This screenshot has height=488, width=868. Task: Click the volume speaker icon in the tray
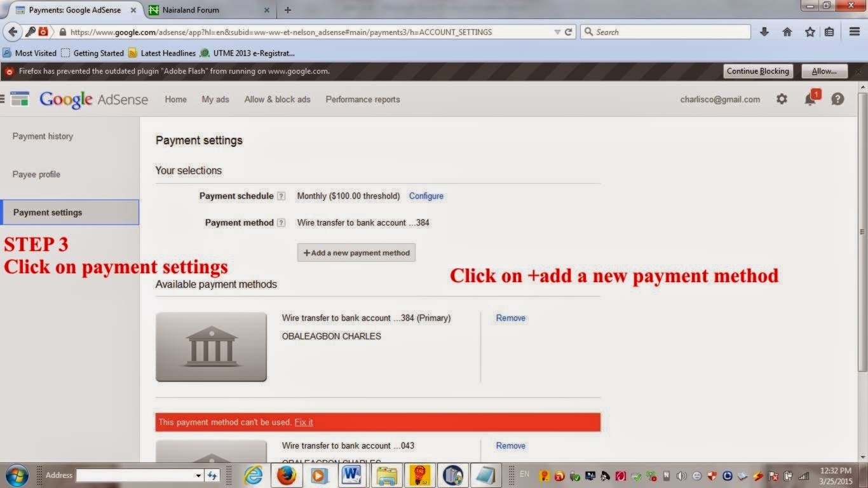coord(682,475)
